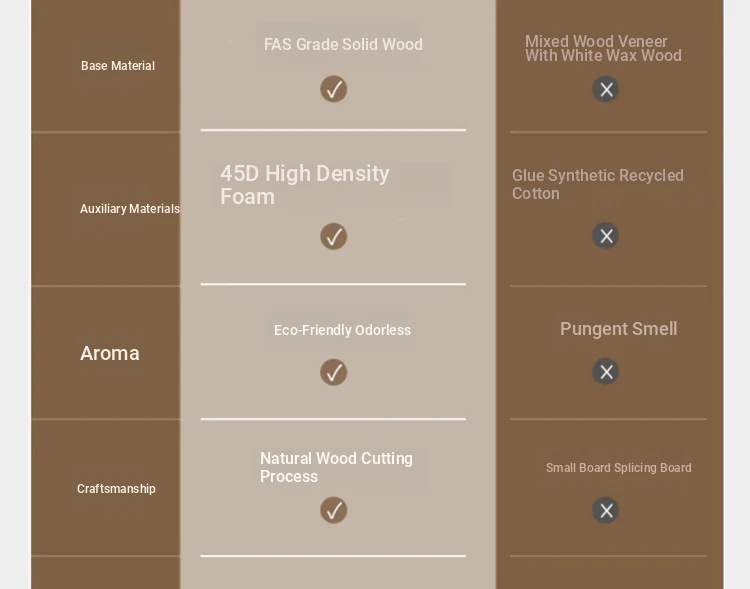Select the Auxiliary Materials row label
The image size is (750, 589).
[x=130, y=209]
